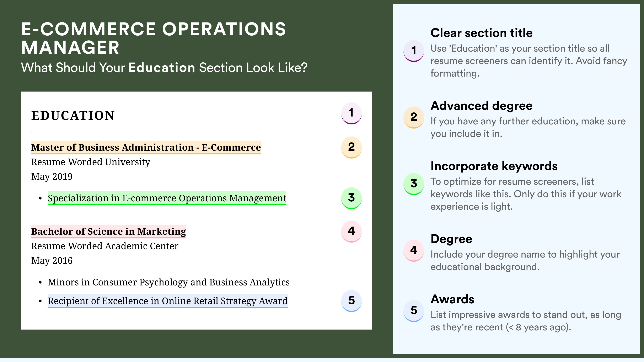Screen dimensions: 644x362
Task: Click the orange 2 badge next to Advanced degree
Action: (414, 117)
